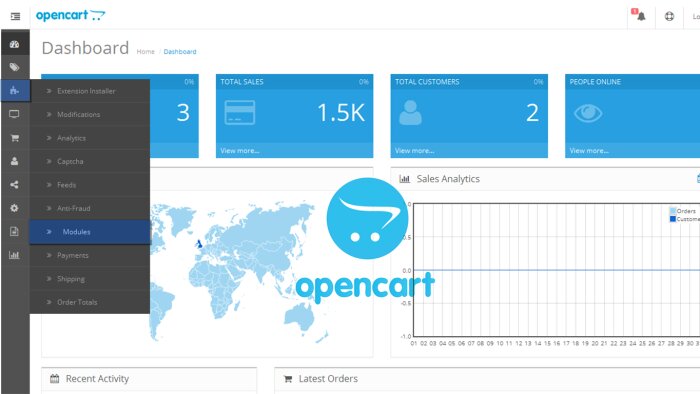Viewport: 700px width, 394px height.
Task: Open Customers person icon in sidebar
Action: click(14, 161)
